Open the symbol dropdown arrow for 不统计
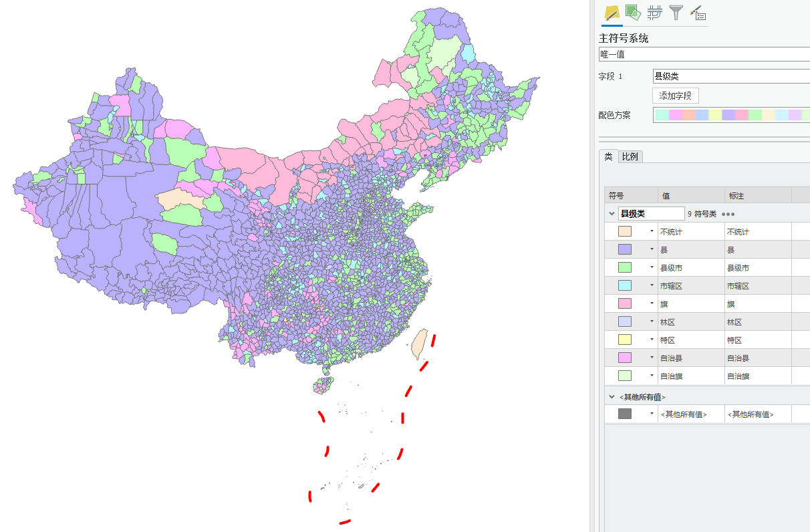Screen dimensions: 810x532 click(x=652, y=231)
